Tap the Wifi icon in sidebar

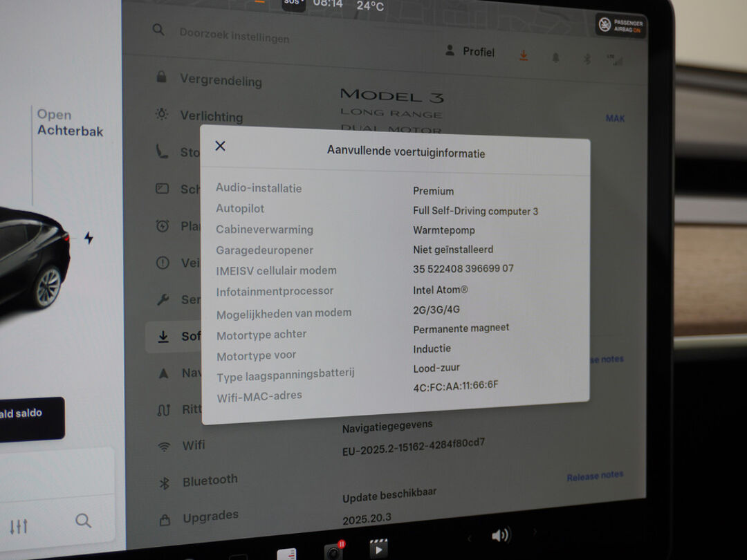pos(164,447)
